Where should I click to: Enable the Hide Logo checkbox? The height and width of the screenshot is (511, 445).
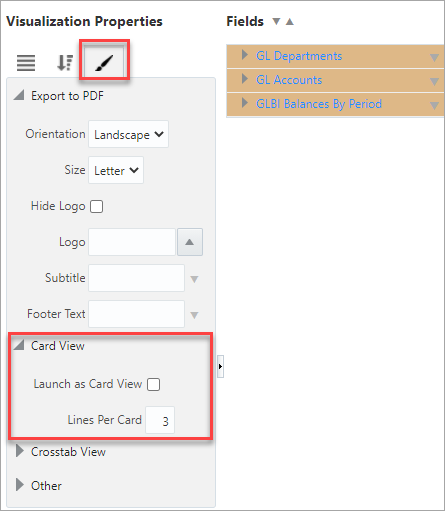[x=97, y=206]
